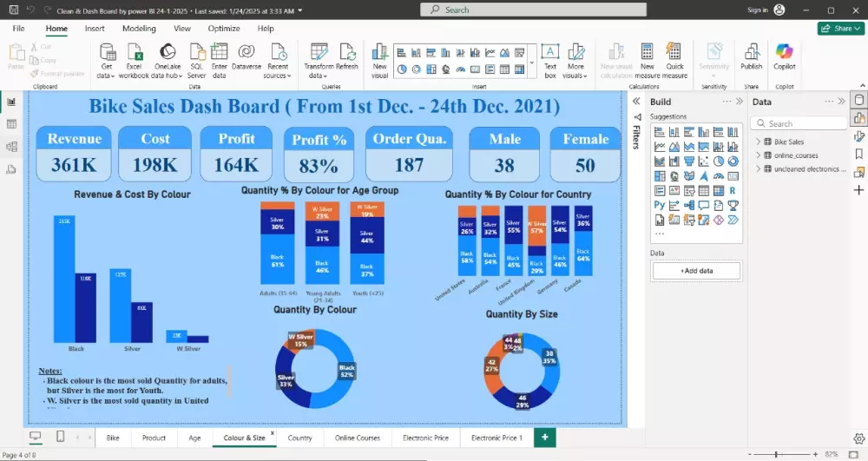Select the Donut chart visual in the Build pane
868x461 pixels.
tap(733, 161)
